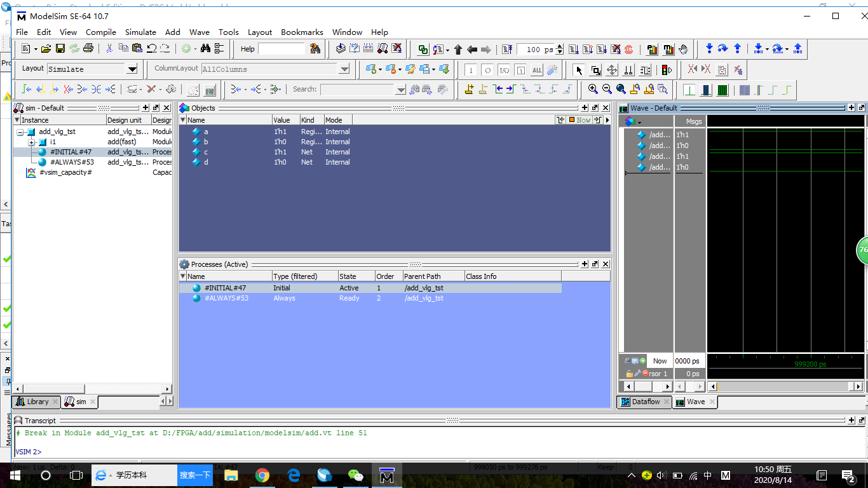868x488 pixels.
Task: Click the Zoom Full magnifier icon
Action: click(621, 90)
